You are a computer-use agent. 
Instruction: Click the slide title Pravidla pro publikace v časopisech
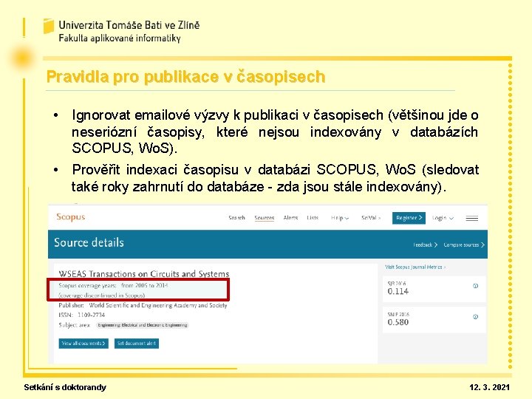(185, 77)
